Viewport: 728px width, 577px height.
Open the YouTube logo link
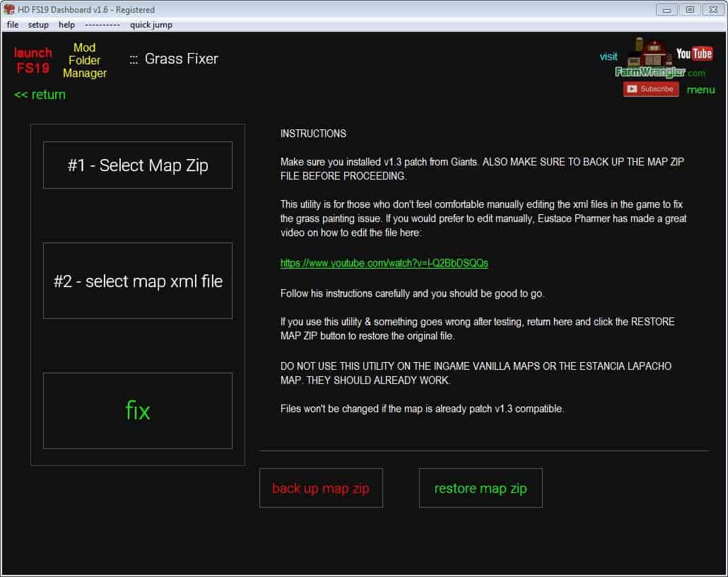point(693,54)
